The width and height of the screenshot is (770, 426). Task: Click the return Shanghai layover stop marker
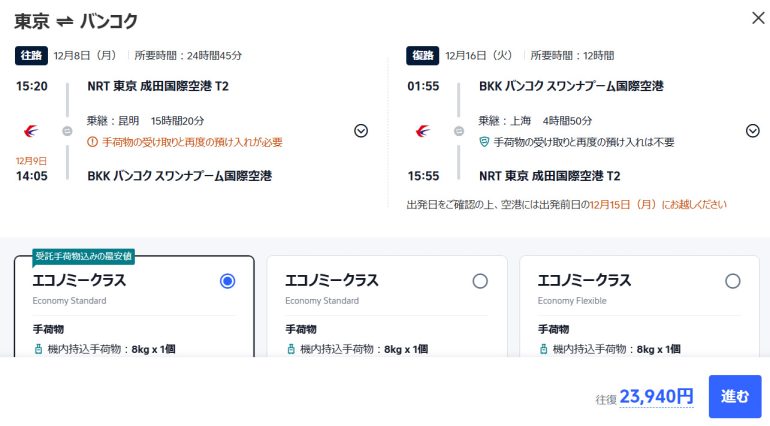coord(459,131)
